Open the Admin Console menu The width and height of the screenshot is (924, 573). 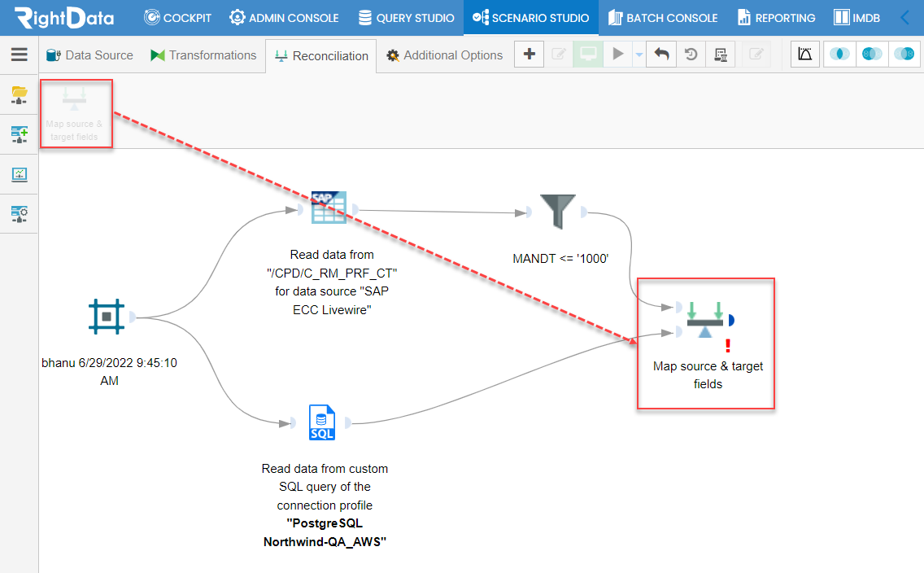284,18
